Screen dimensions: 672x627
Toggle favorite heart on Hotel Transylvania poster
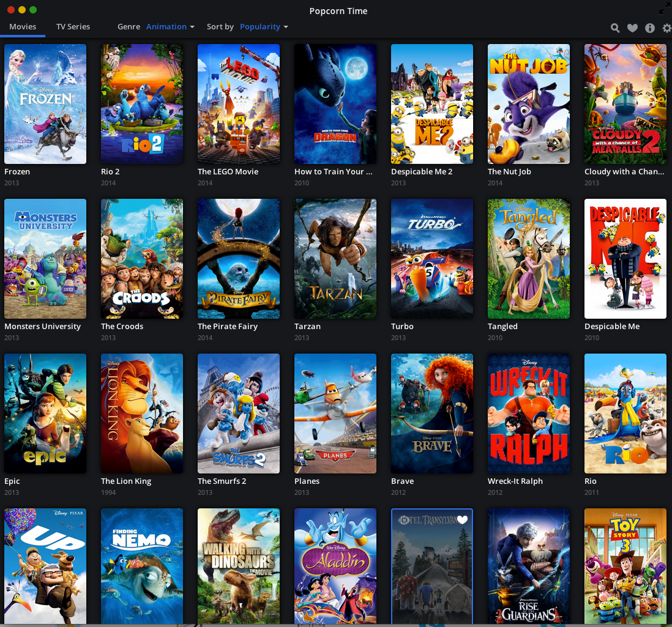pos(463,519)
